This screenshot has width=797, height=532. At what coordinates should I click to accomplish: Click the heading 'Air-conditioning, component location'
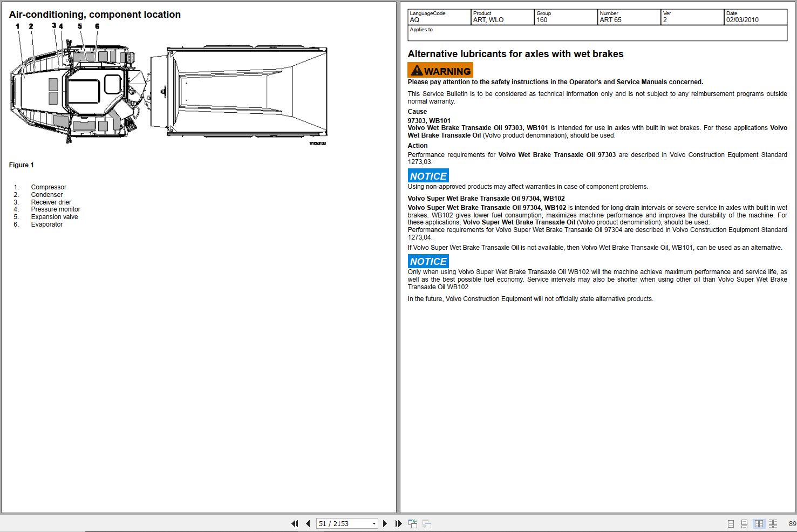pos(95,15)
